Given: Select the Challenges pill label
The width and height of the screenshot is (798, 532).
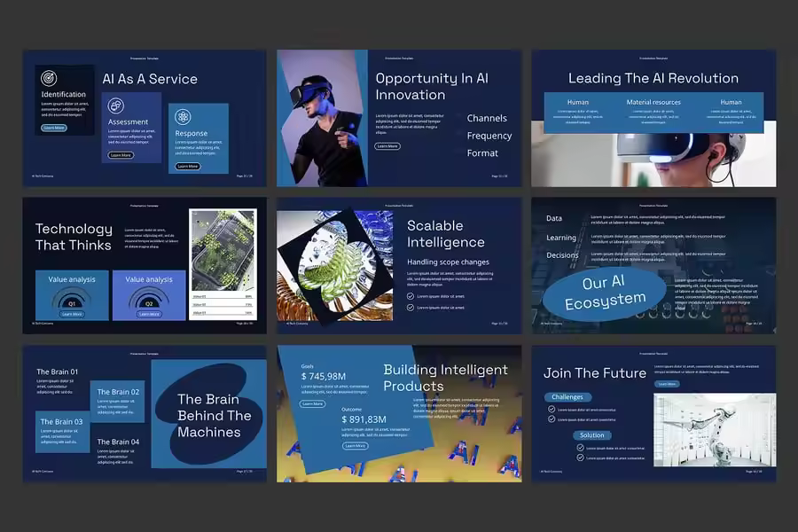Looking at the screenshot, I should coord(567,397).
